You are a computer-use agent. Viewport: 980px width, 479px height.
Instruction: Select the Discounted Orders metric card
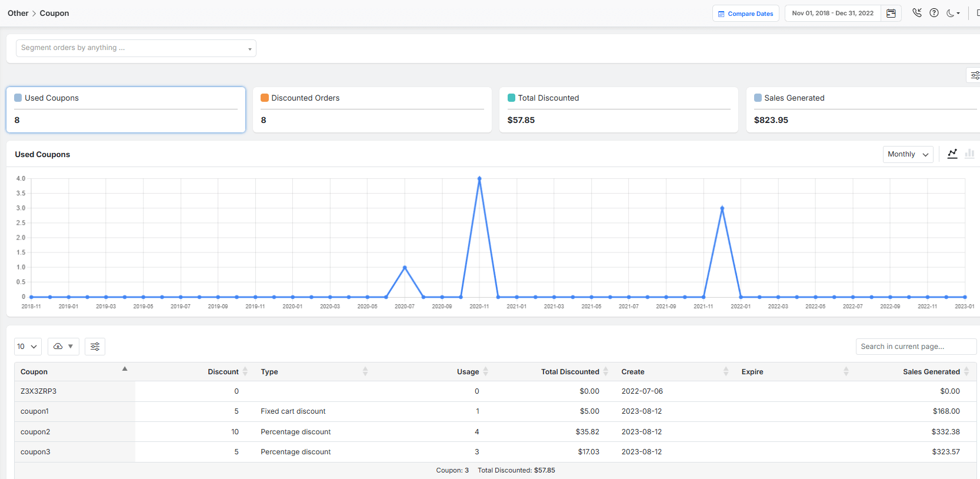372,109
